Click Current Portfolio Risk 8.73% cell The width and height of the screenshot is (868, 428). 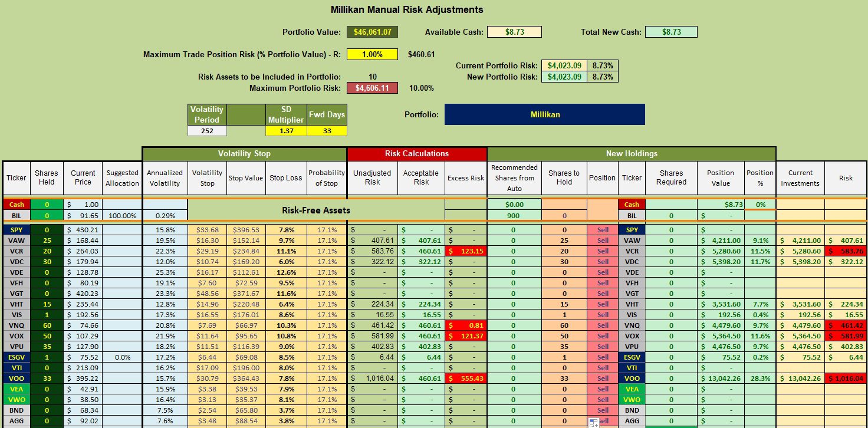tap(603, 65)
